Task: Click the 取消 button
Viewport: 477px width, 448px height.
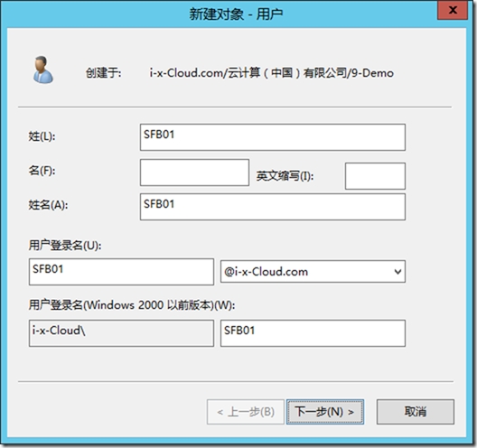Action: tap(416, 412)
